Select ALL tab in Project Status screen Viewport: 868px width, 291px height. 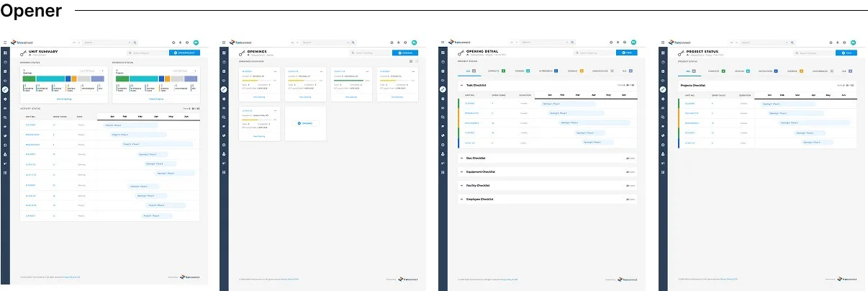pos(690,71)
